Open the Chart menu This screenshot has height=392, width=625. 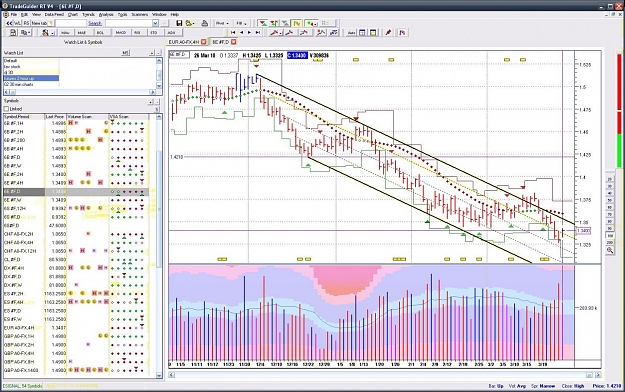pyautogui.click(x=73, y=14)
